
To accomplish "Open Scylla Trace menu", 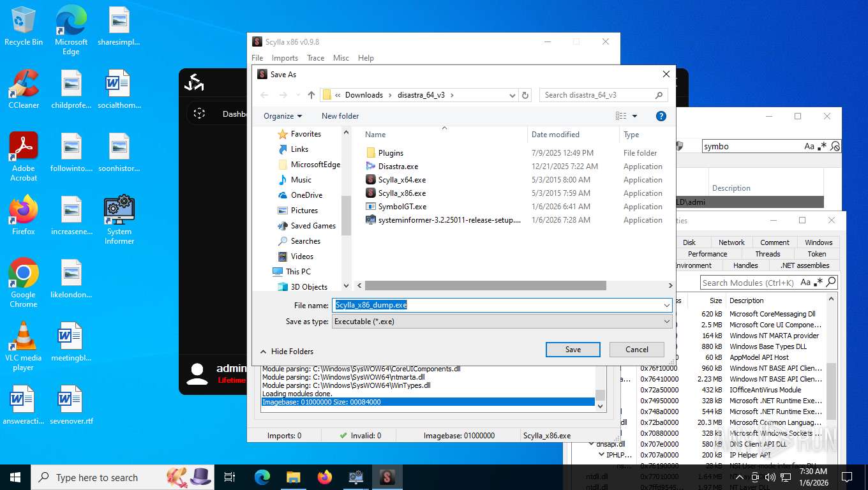I will [315, 58].
